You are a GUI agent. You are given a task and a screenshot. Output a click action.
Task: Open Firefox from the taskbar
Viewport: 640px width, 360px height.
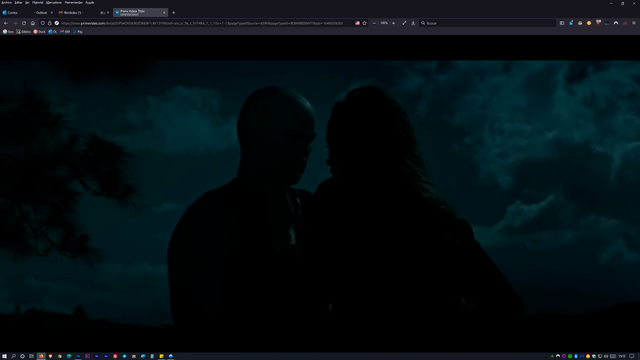41,356
